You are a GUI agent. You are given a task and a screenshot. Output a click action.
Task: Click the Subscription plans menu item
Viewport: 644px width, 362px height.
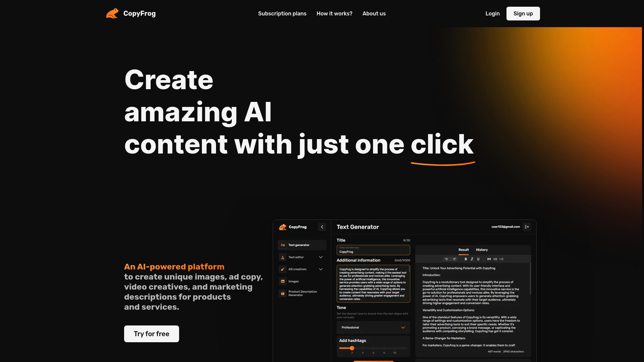coord(282,14)
